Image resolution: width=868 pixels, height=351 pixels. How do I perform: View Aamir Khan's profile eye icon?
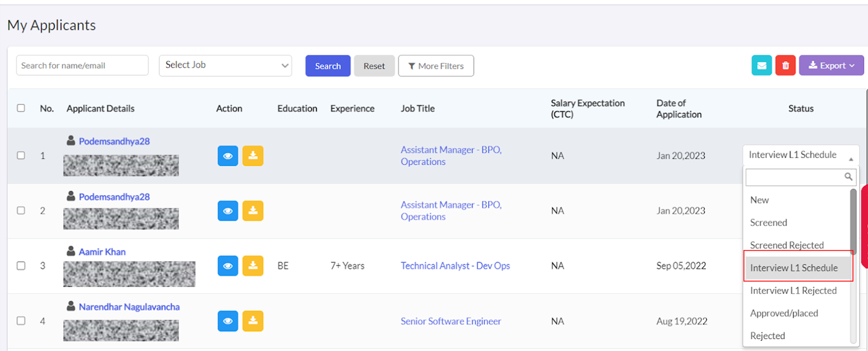pyautogui.click(x=228, y=266)
